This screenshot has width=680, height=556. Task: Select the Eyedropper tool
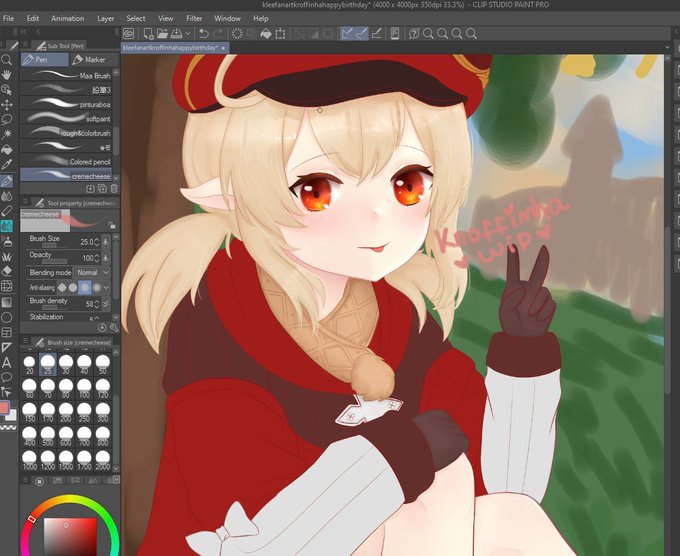coord(7,164)
